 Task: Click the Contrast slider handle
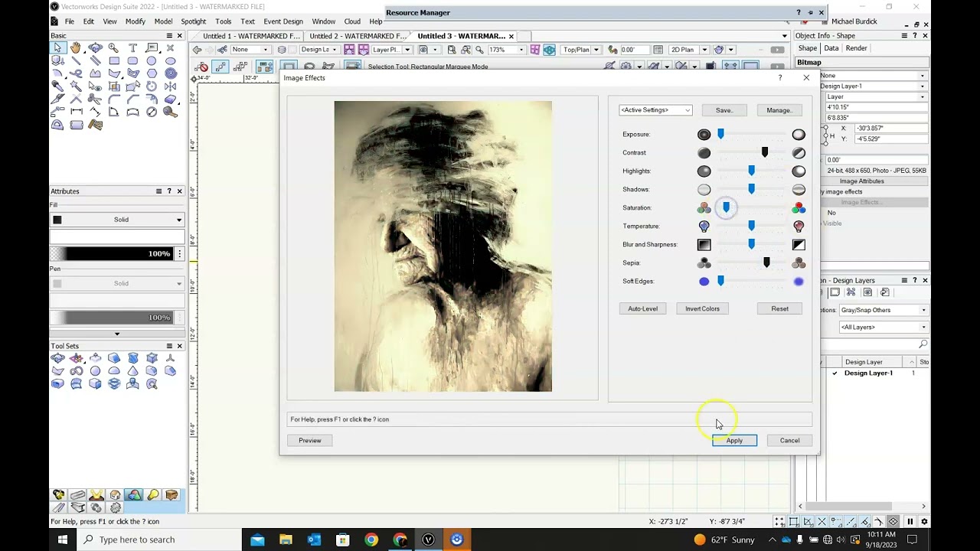coord(765,152)
